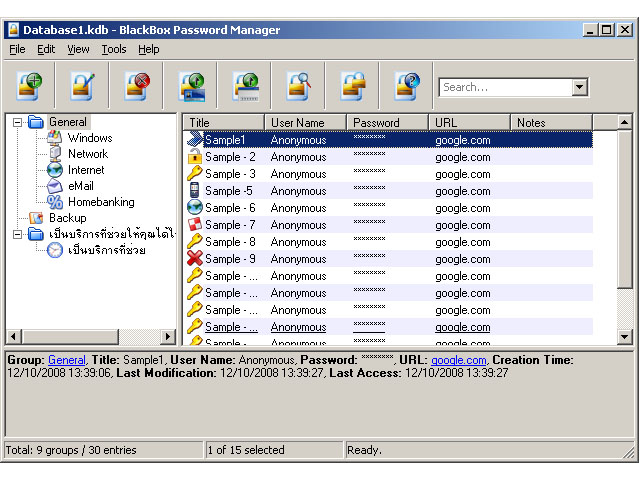The image size is (640, 480).
Task: Click the Add Entry toolbar icon
Action: coord(29,86)
